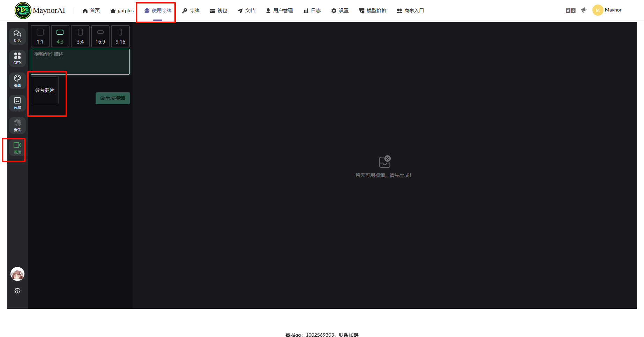Click the 暂无可用视频 message text
This screenshot has width=644, height=337.
[383, 175]
